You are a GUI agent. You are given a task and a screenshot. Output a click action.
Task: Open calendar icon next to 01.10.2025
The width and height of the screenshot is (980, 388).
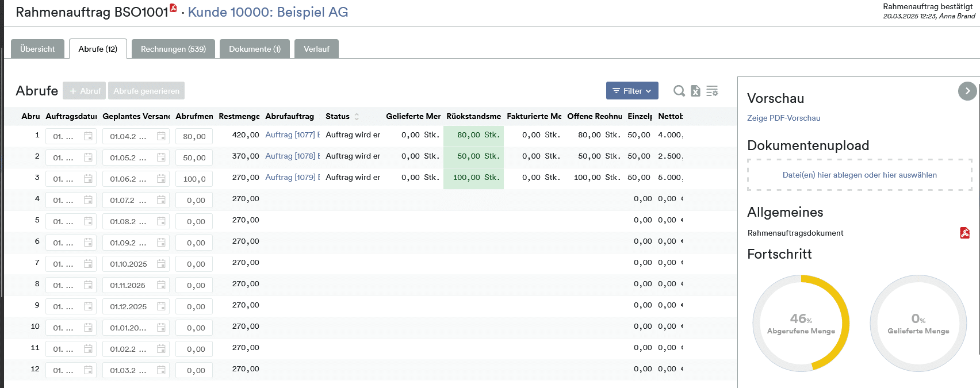coord(161,264)
